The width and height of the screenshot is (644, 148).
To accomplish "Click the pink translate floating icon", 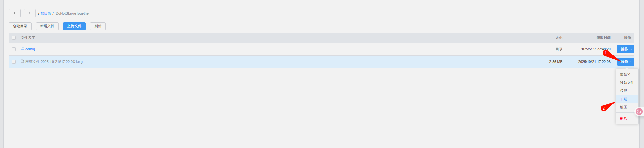I will (639, 111).
